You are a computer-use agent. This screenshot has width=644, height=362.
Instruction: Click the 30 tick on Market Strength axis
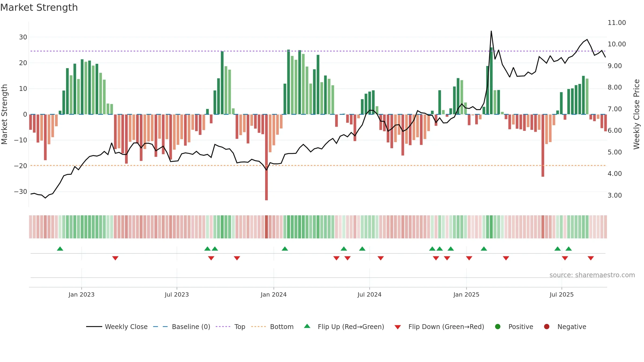(x=23, y=37)
